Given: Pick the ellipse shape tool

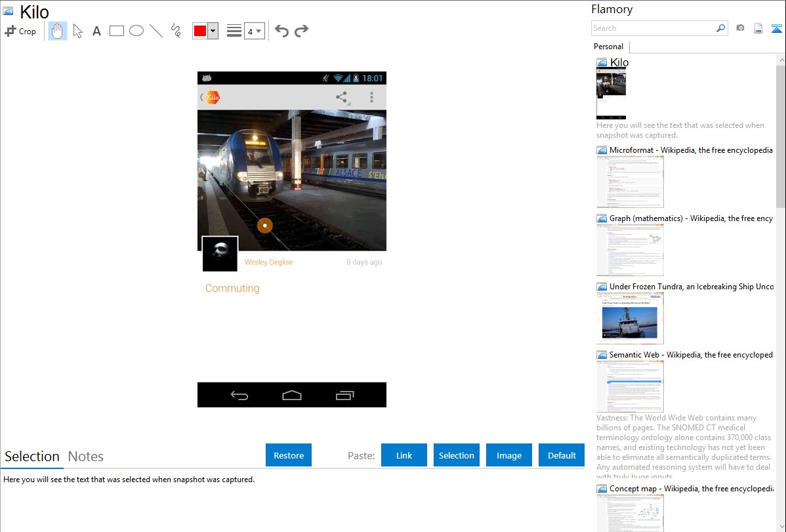Looking at the screenshot, I should [x=136, y=31].
